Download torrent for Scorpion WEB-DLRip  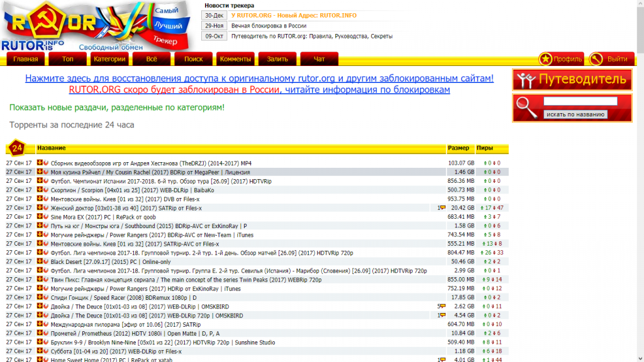(x=40, y=190)
